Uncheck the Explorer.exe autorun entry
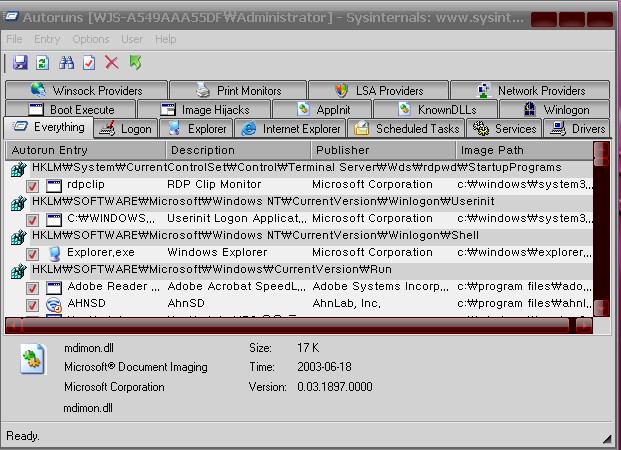This screenshot has height=450, width=621. coord(32,254)
